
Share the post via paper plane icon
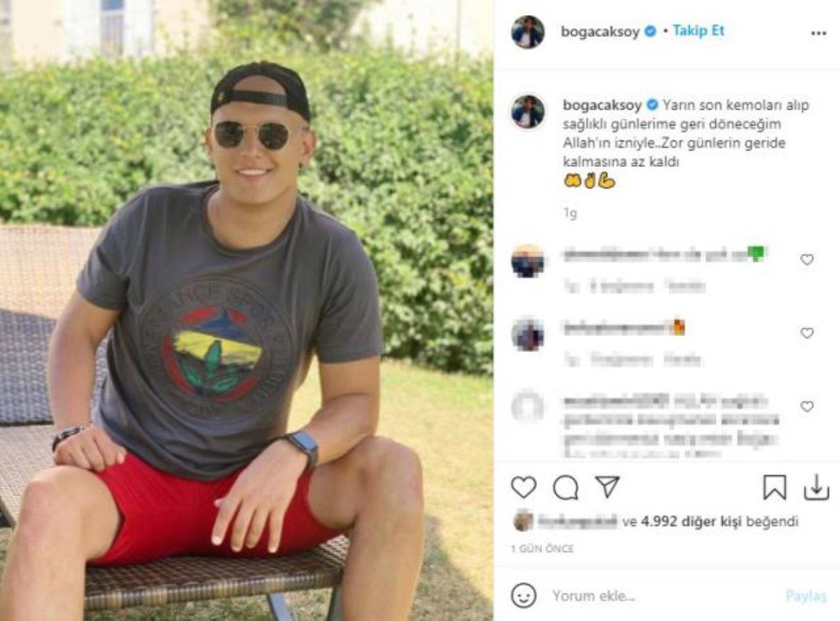(x=608, y=487)
